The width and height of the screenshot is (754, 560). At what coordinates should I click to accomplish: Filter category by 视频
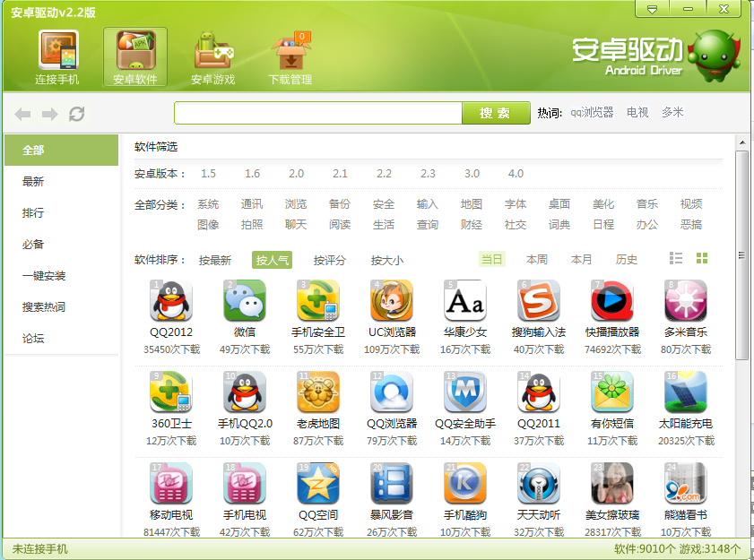[691, 204]
